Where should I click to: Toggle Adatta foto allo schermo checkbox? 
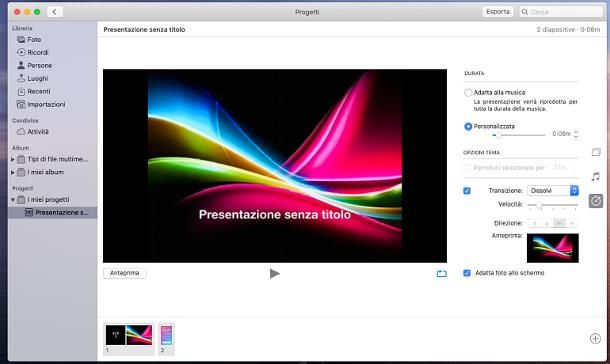[467, 273]
